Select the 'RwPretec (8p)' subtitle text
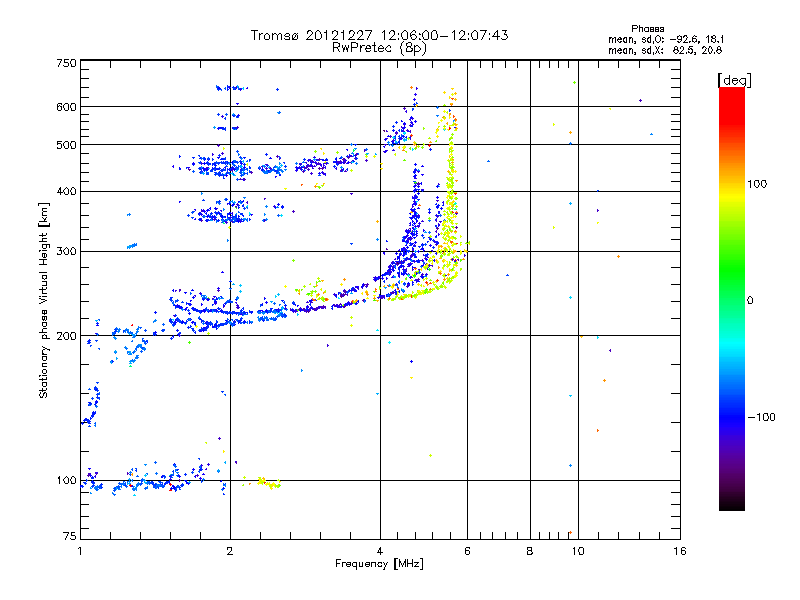Screen dimensions: 800x600 [x=379, y=48]
